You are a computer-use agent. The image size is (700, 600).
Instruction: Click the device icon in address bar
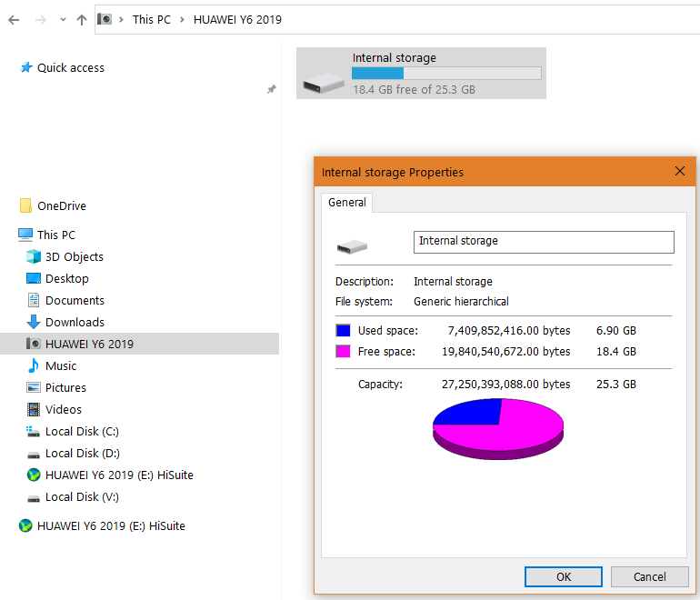[x=105, y=19]
